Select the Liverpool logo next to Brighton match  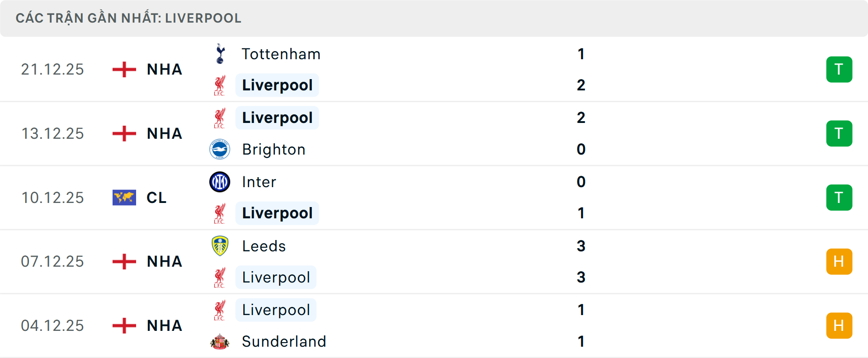point(220,118)
